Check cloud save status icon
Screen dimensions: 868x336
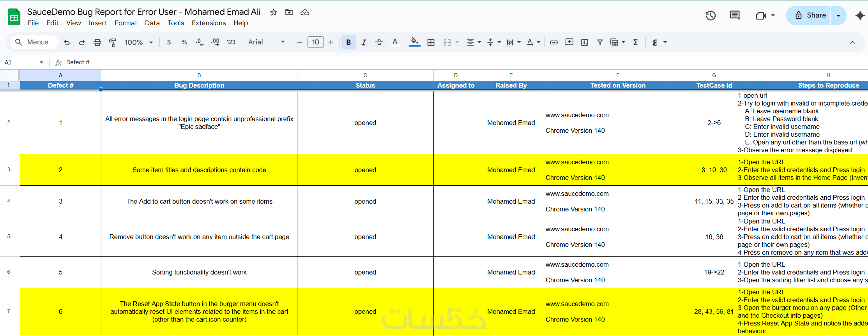pyautogui.click(x=305, y=12)
